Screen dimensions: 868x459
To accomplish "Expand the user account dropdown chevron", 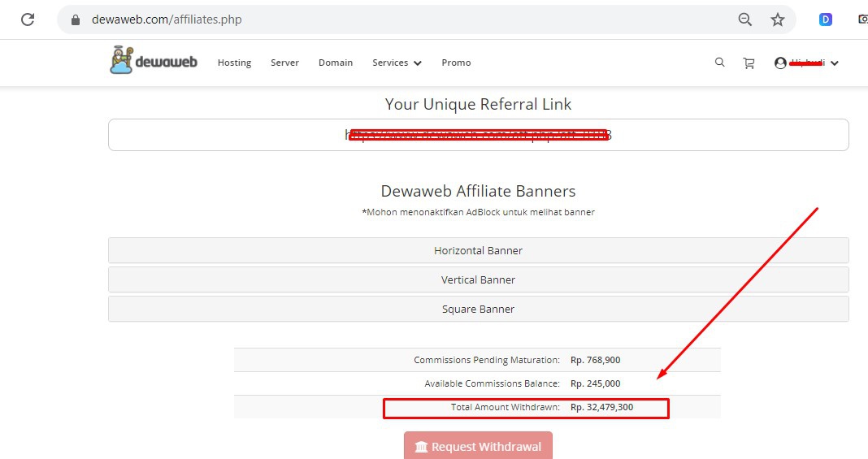I will click(835, 63).
